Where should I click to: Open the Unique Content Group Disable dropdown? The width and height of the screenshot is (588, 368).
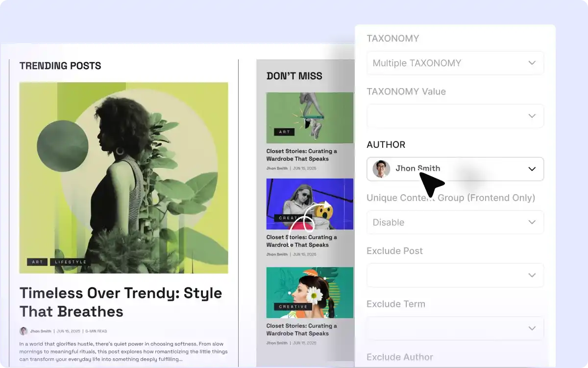click(455, 222)
